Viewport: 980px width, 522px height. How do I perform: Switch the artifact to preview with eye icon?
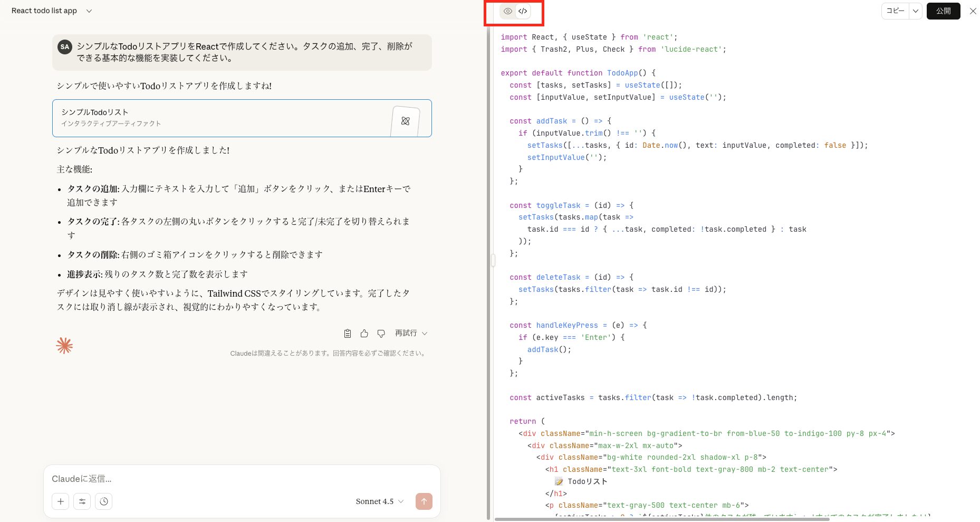[507, 11]
